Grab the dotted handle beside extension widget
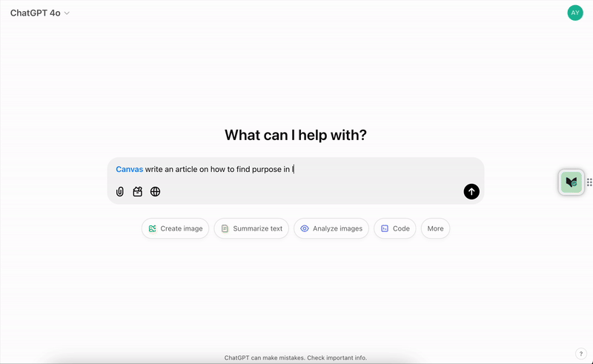This screenshot has width=593, height=364. pos(589,182)
